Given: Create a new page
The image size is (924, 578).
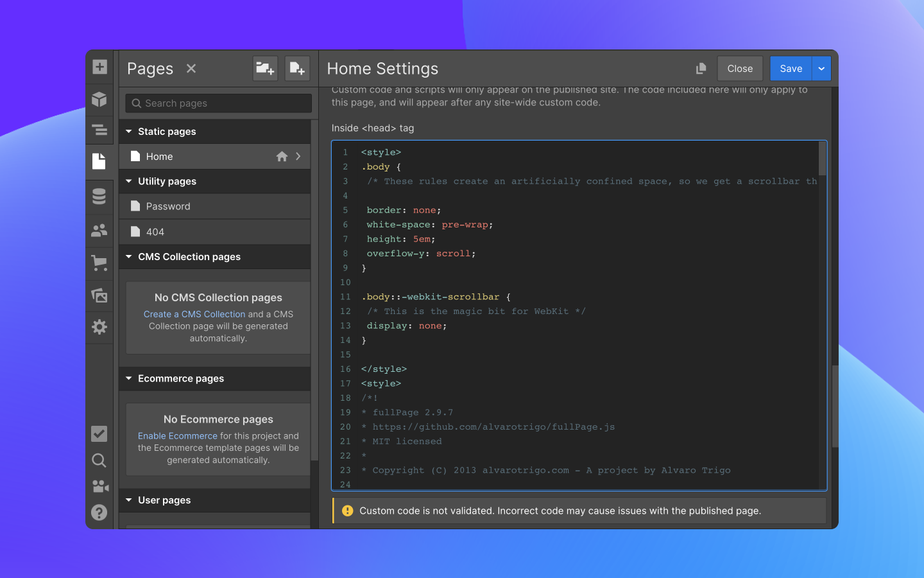Looking at the screenshot, I should coord(297,68).
